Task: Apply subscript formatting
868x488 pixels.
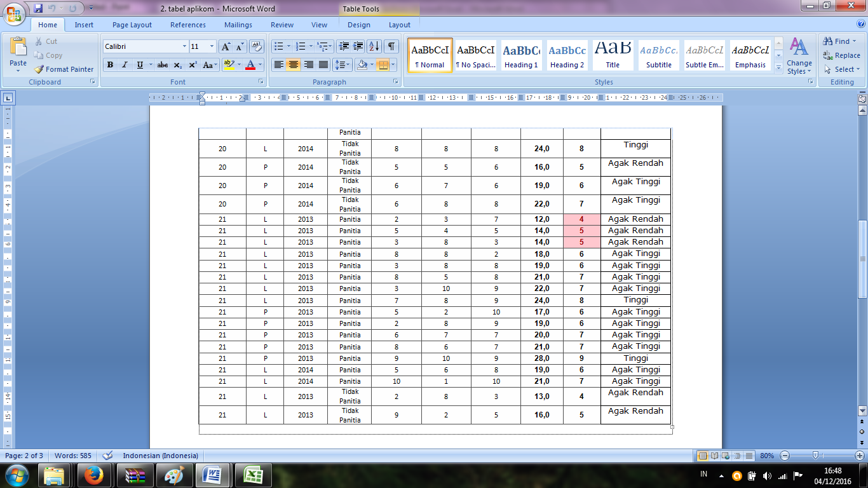Action: coord(178,65)
